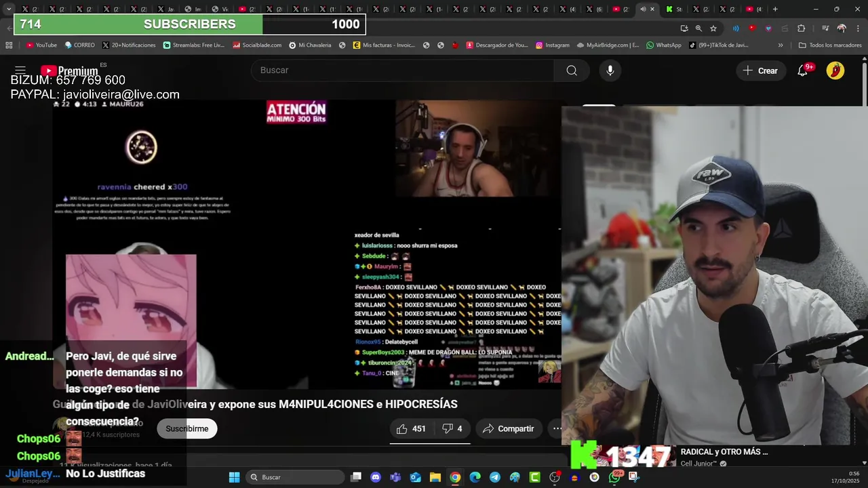Viewport: 868px width, 488px height.
Task: Open MyAirBridge.com bookmark
Action: pyautogui.click(x=608, y=45)
